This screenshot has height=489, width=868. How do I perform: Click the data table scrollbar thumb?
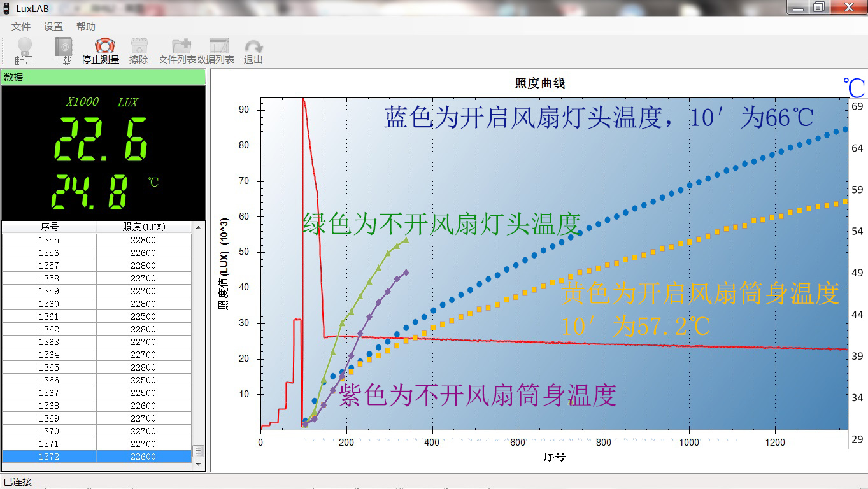point(198,451)
